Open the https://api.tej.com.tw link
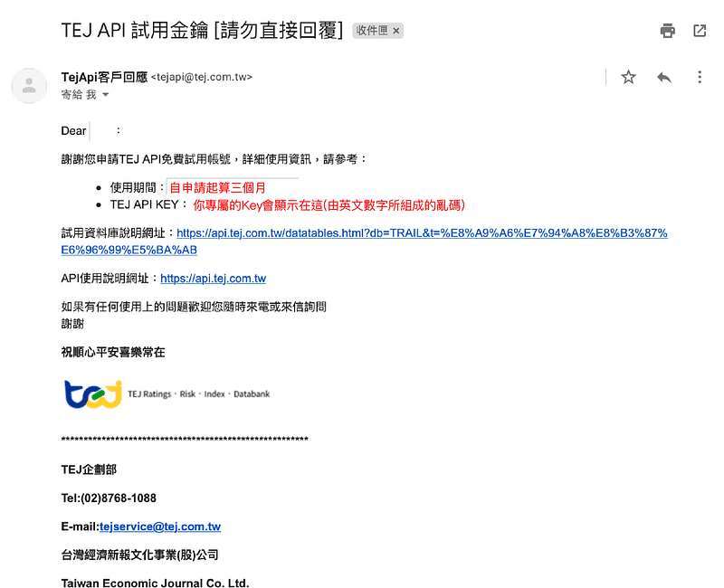Image resolution: width=724 pixels, height=588 pixels. (x=213, y=279)
